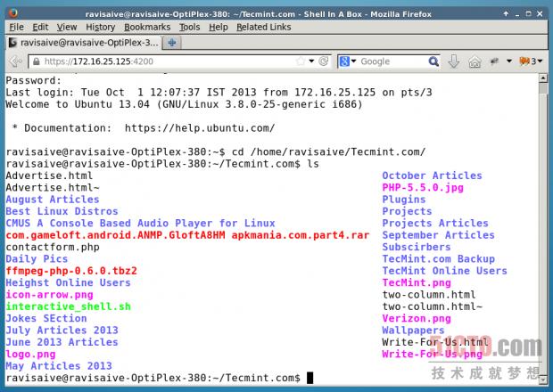Screen dimensions: 553x392
Task: Click September Articles directory
Action: click(438, 235)
